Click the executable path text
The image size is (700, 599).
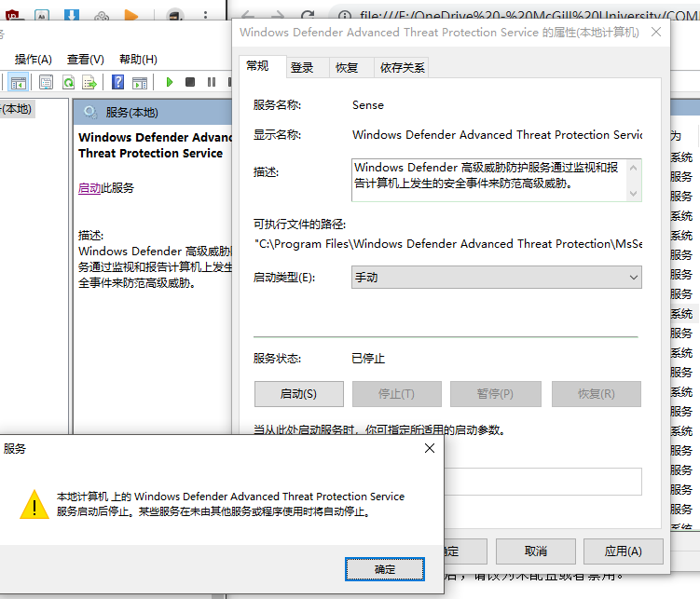(448, 244)
